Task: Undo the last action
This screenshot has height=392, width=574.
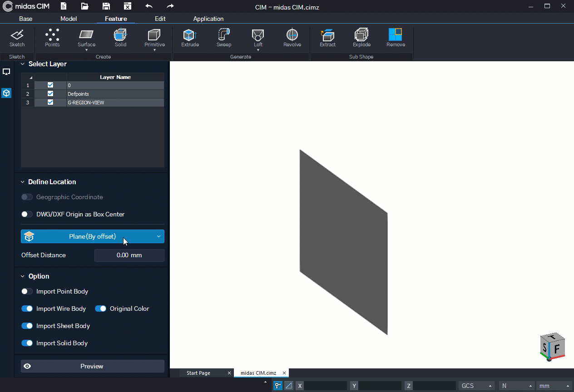Action: click(x=149, y=6)
